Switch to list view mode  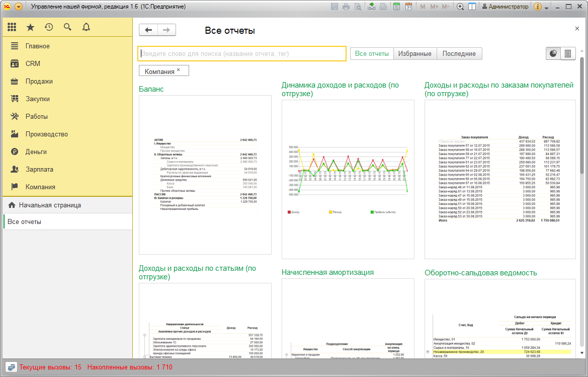coord(568,54)
